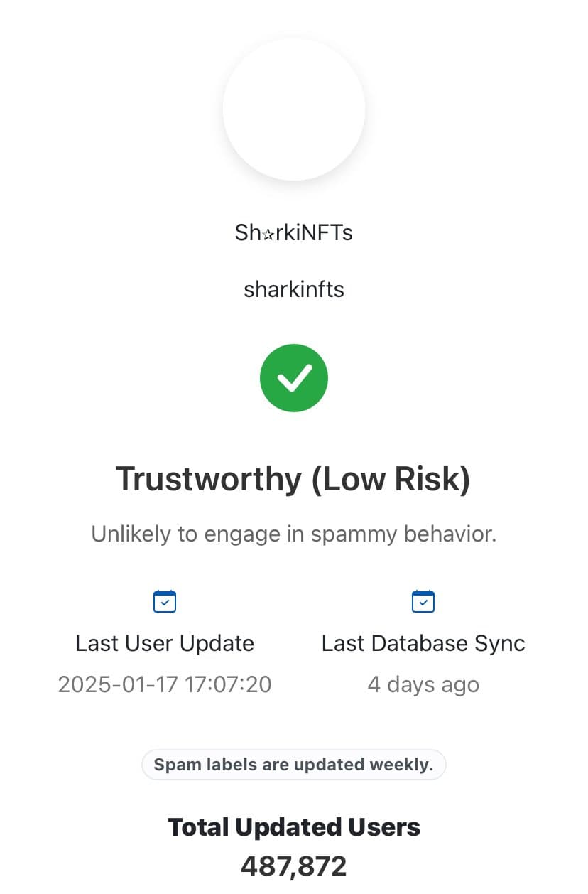Click the sharkinfts username handle
This screenshot has height=894, width=588.
pyautogui.click(x=294, y=289)
